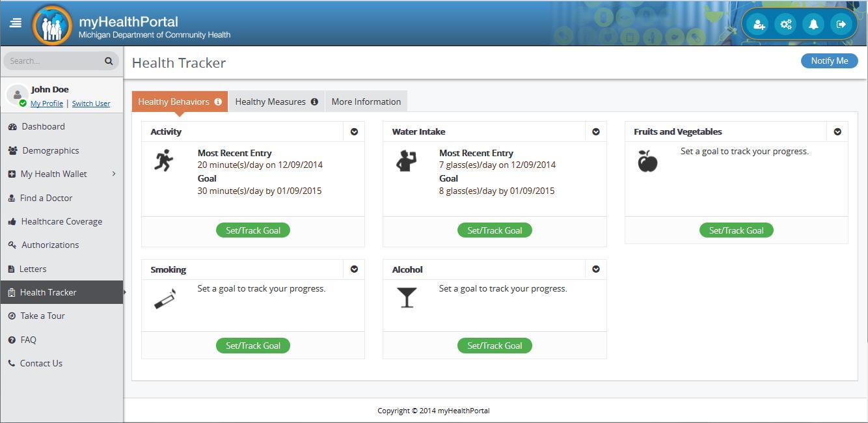Image resolution: width=868 pixels, height=423 pixels.
Task: Open settings gears icon in header
Action: pos(786,24)
